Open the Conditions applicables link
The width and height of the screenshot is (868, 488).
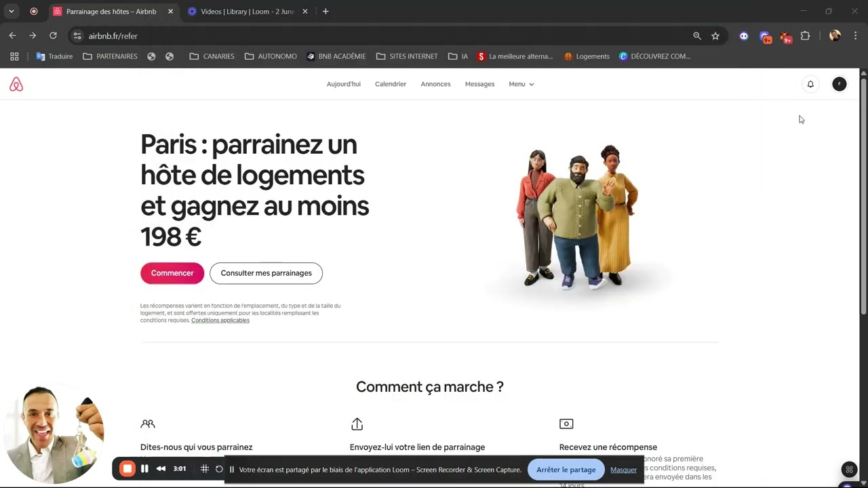220,320
